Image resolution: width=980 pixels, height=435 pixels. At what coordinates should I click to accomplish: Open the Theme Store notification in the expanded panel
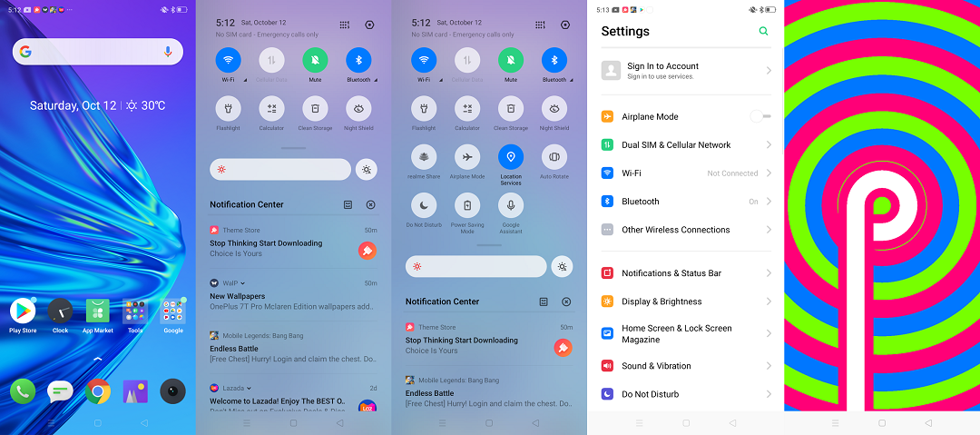point(489,340)
